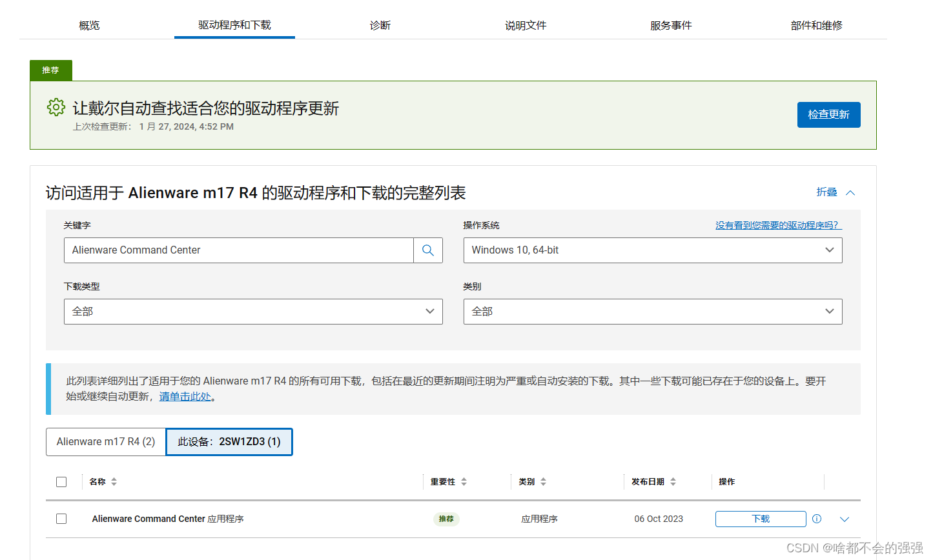
Task: Click the gear icon in the update banner
Action: pyautogui.click(x=56, y=107)
